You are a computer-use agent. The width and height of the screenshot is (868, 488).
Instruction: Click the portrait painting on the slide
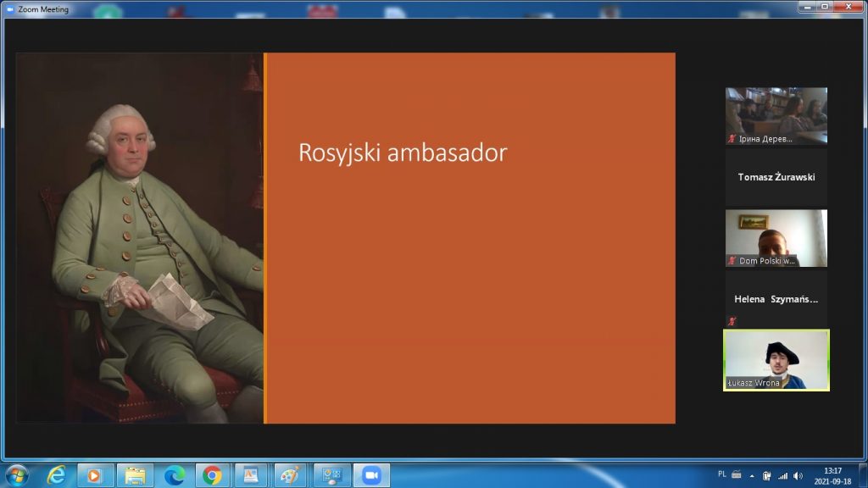point(140,238)
